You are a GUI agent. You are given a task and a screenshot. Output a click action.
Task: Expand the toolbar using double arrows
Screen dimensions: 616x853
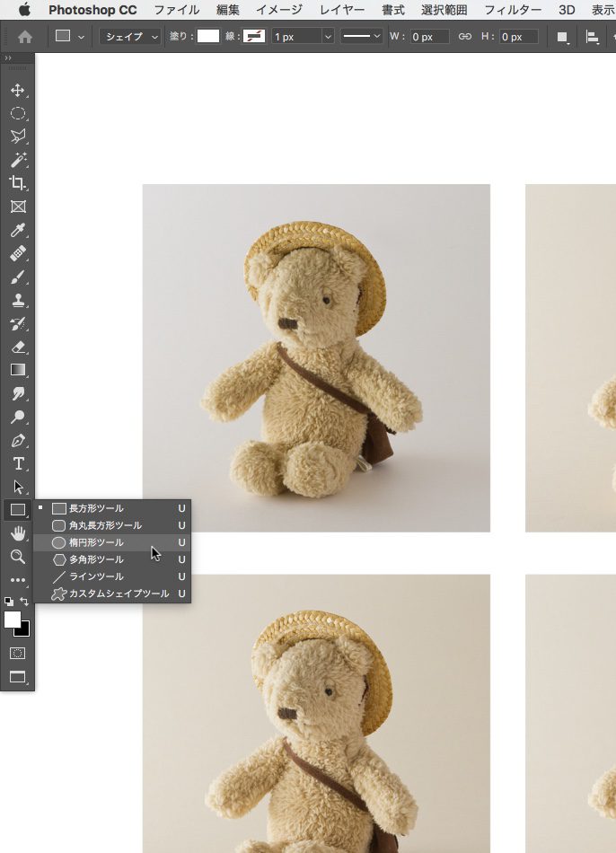(x=7, y=57)
